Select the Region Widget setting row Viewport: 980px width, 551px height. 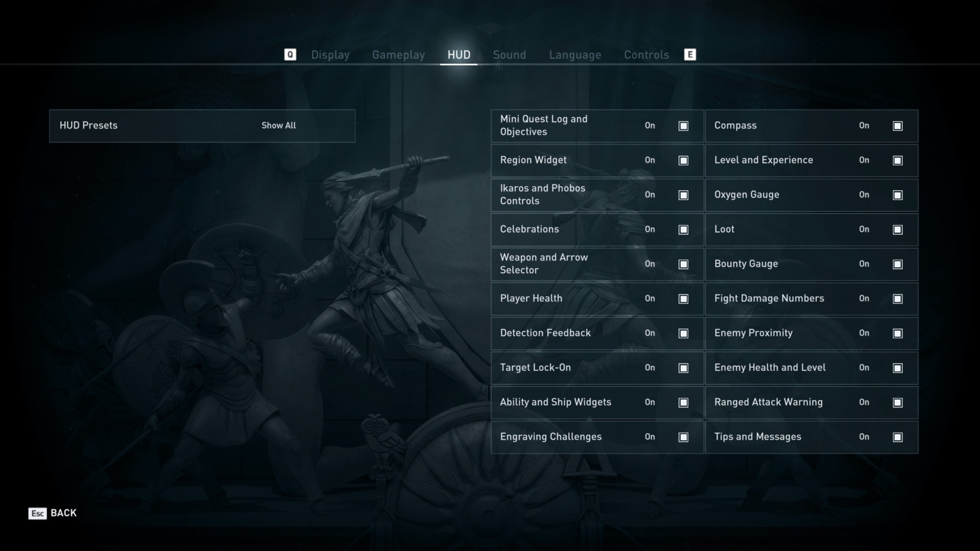tap(597, 160)
